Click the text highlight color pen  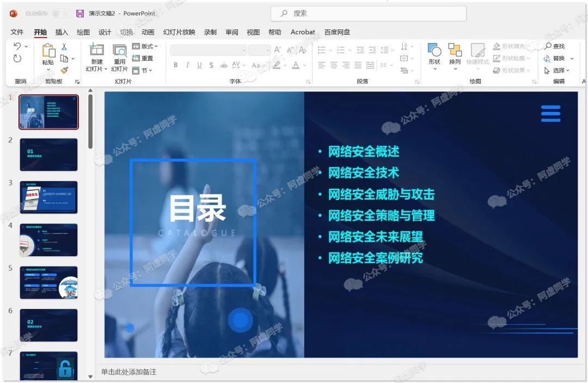coord(277,65)
